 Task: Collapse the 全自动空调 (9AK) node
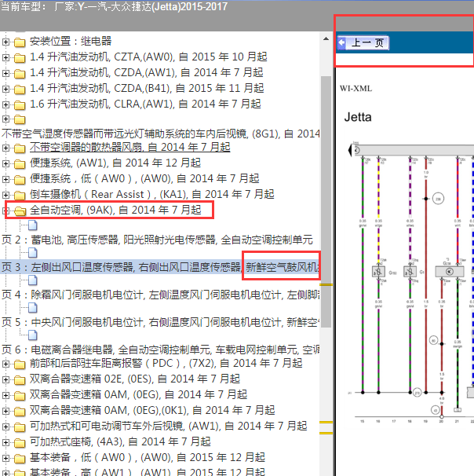pos(5,211)
